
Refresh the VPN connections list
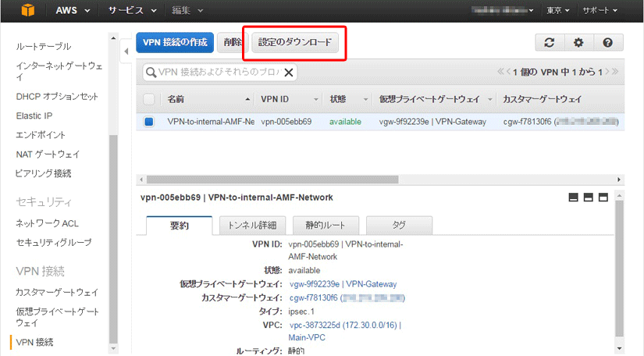(x=549, y=43)
